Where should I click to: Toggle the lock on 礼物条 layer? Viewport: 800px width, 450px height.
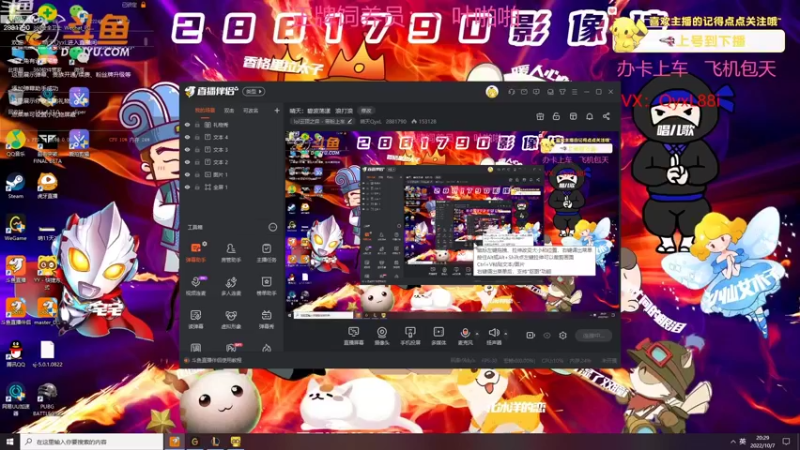197,125
